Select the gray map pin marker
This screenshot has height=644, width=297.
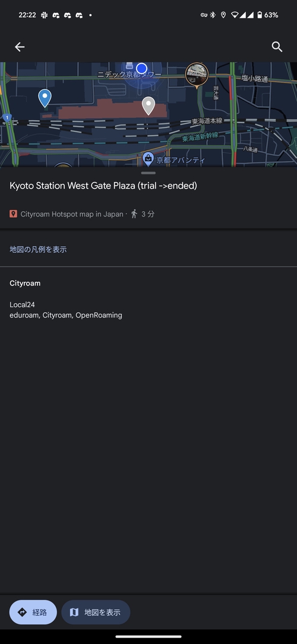pos(148,106)
